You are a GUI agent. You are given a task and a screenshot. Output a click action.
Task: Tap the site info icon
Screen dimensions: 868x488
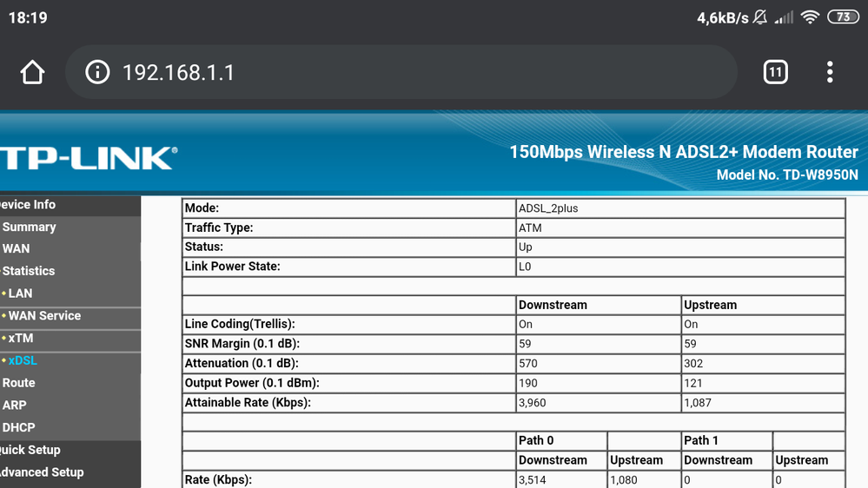(x=97, y=72)
